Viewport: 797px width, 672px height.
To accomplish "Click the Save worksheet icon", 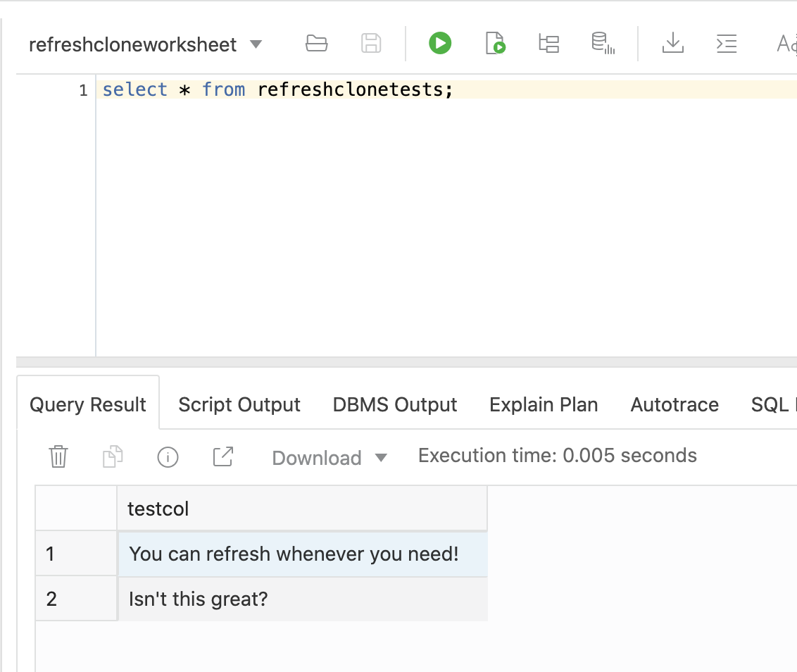I will 371,44.
